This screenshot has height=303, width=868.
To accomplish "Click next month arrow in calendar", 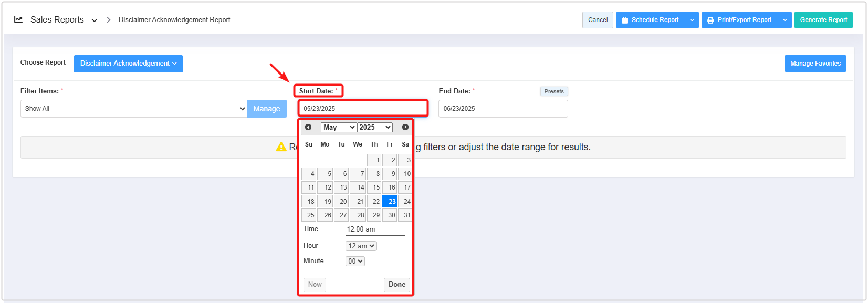I will pos(405,127).
